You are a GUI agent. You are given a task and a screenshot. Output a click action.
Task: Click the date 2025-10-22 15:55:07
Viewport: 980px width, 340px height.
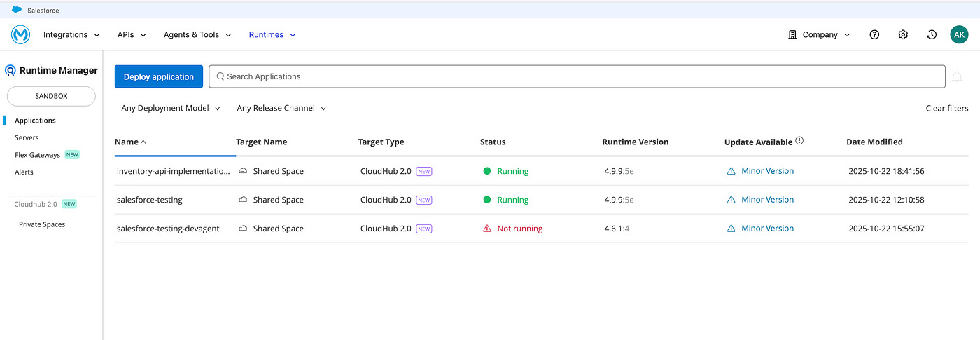(x=886, y=229)
